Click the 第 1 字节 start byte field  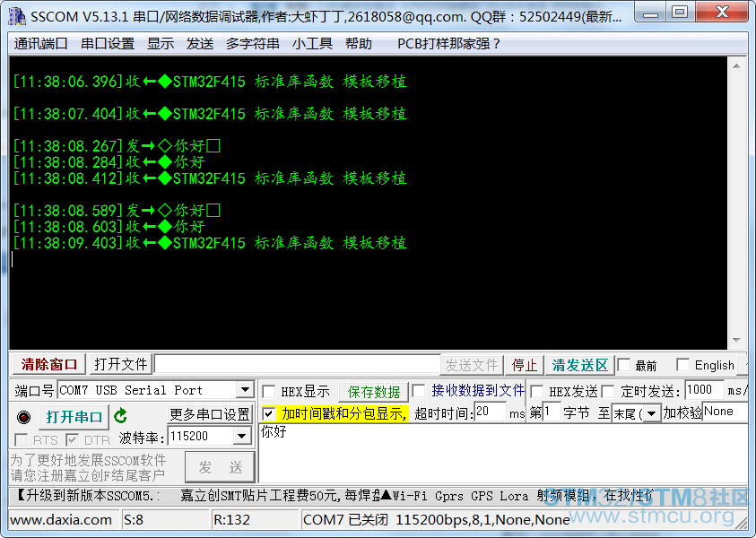[552, 412]
